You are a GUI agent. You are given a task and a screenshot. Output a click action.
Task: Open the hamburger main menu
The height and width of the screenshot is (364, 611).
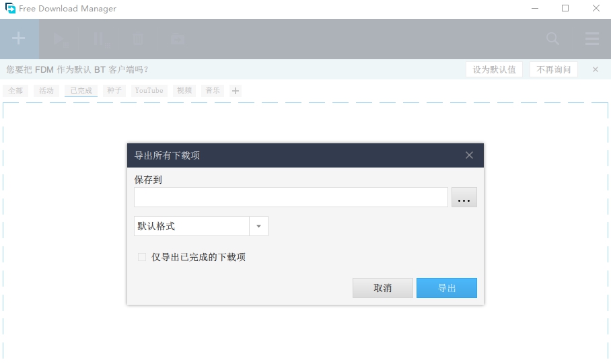592,38
